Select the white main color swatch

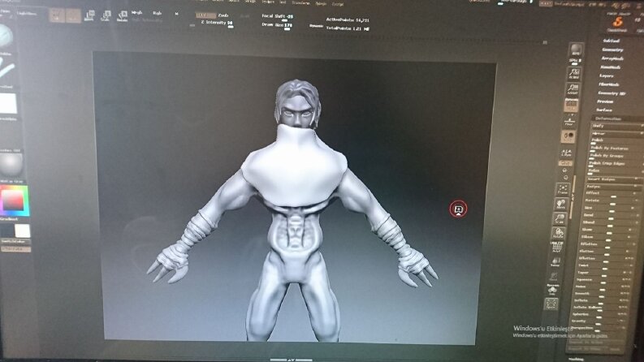click(x=23, y=231)
